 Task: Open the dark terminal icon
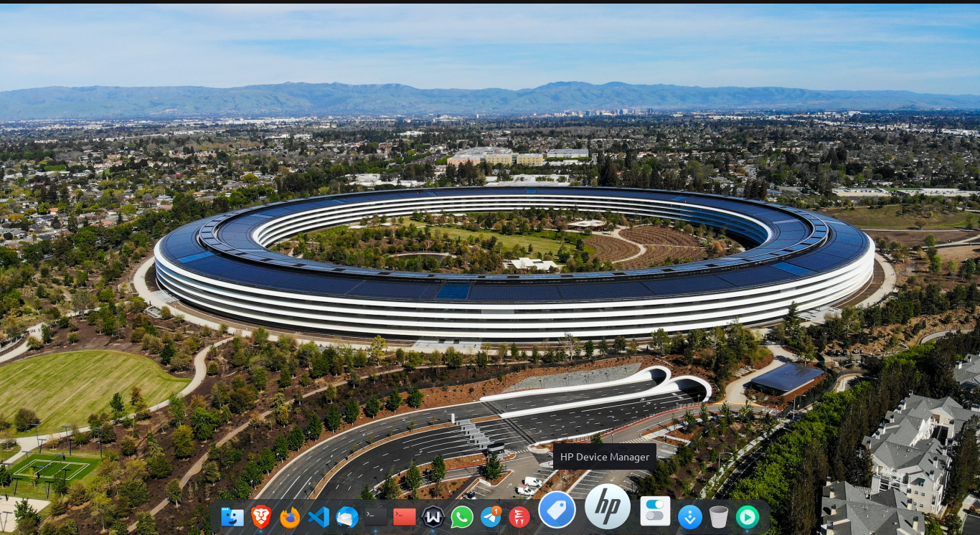click(x=376, y=516)
